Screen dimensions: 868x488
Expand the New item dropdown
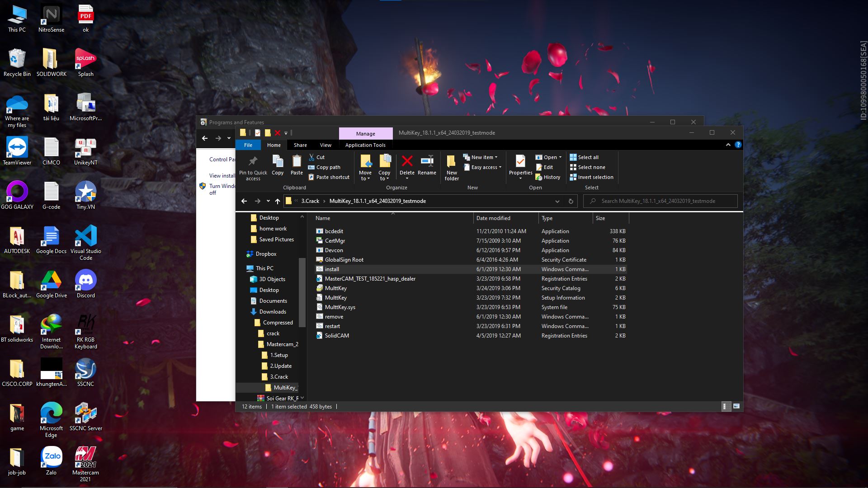483,157
